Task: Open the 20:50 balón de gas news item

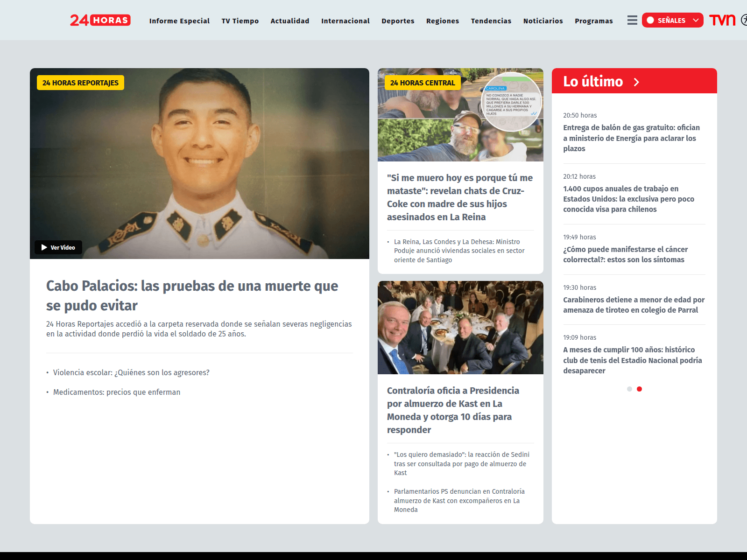Action: click(631, 138)
